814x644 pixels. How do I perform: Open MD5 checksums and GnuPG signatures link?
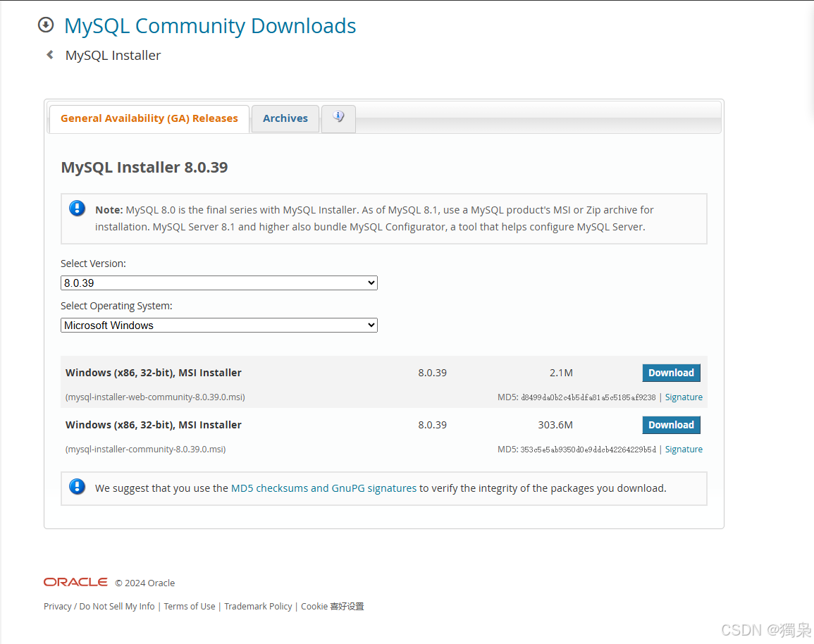(x=323, y=488)
